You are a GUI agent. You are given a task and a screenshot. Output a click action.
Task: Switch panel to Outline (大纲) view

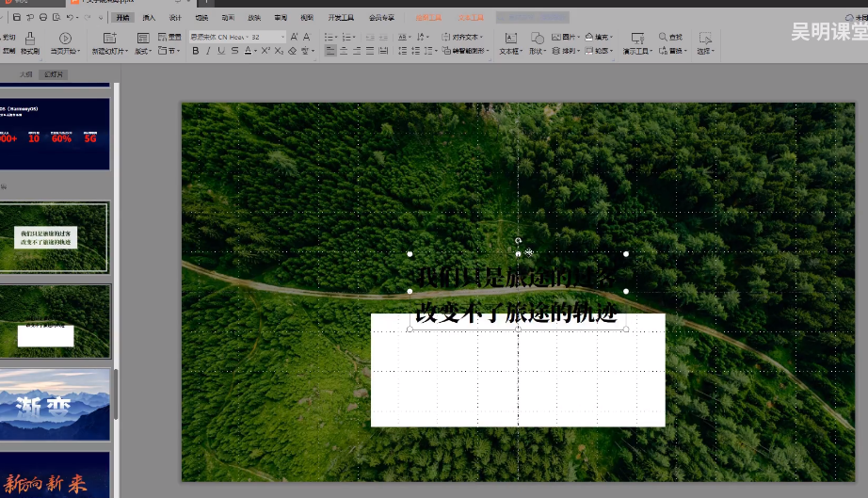[26, 74]
